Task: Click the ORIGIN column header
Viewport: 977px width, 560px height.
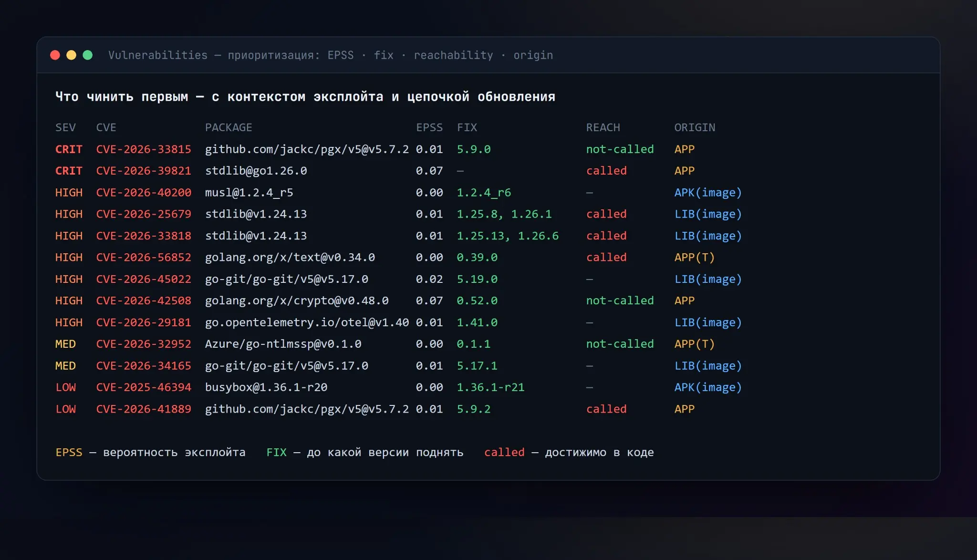Action: click(x=695, y=127)
